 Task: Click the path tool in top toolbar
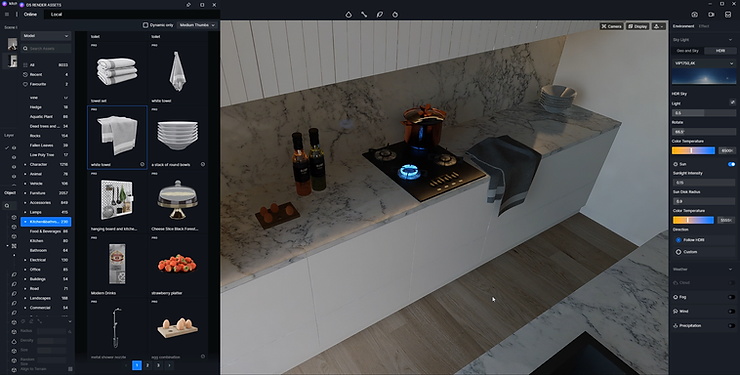tap(364, 15)
